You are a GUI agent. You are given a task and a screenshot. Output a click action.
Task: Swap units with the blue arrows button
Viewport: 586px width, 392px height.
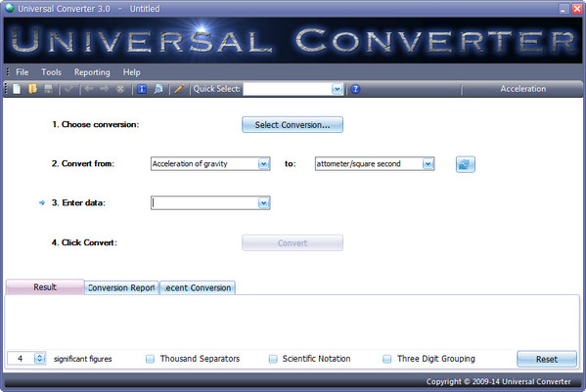pyautogui.click(x=466, y=164)
